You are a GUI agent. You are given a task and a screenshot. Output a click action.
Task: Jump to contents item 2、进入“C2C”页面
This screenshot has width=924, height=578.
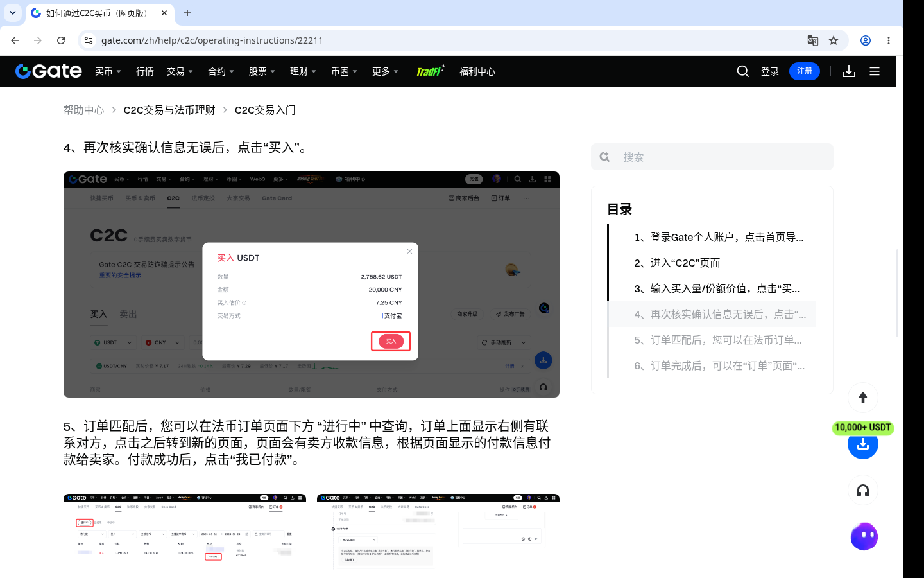point(677,263)
